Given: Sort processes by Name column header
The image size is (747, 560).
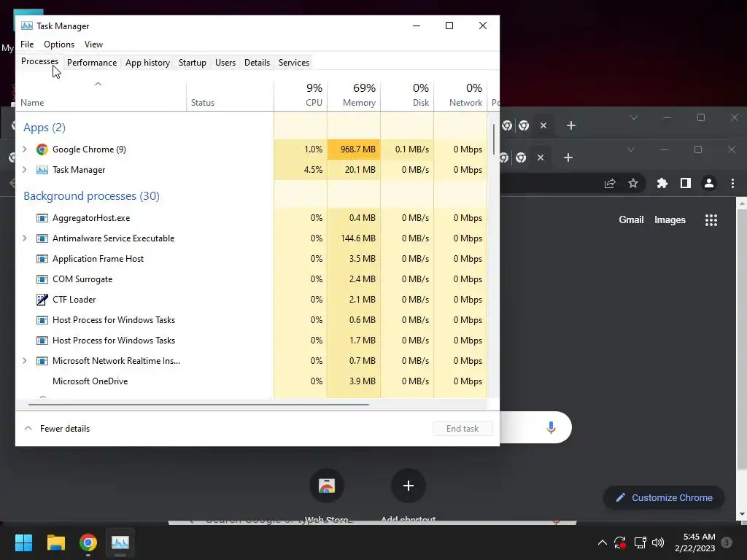Looking at the screenshot, I should [101, 96].
